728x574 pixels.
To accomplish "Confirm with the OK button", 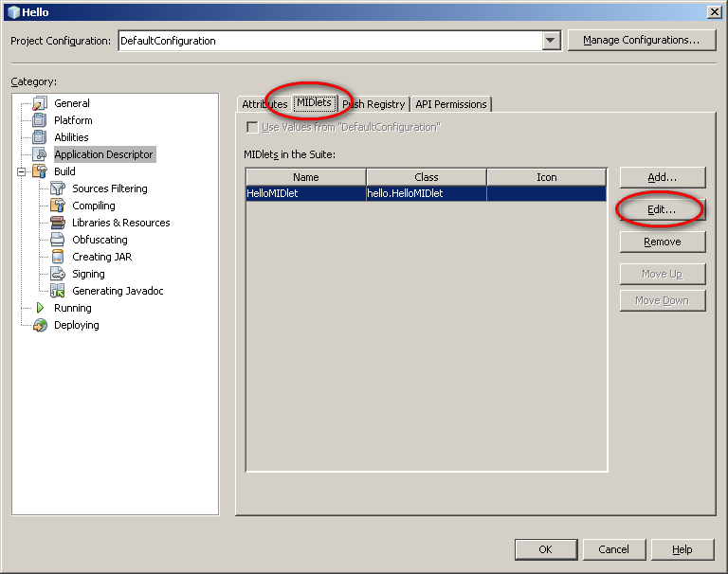I will 546,549.
